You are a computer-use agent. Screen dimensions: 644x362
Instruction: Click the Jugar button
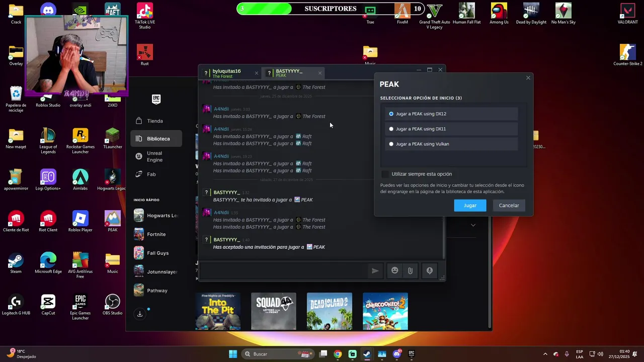470,205
